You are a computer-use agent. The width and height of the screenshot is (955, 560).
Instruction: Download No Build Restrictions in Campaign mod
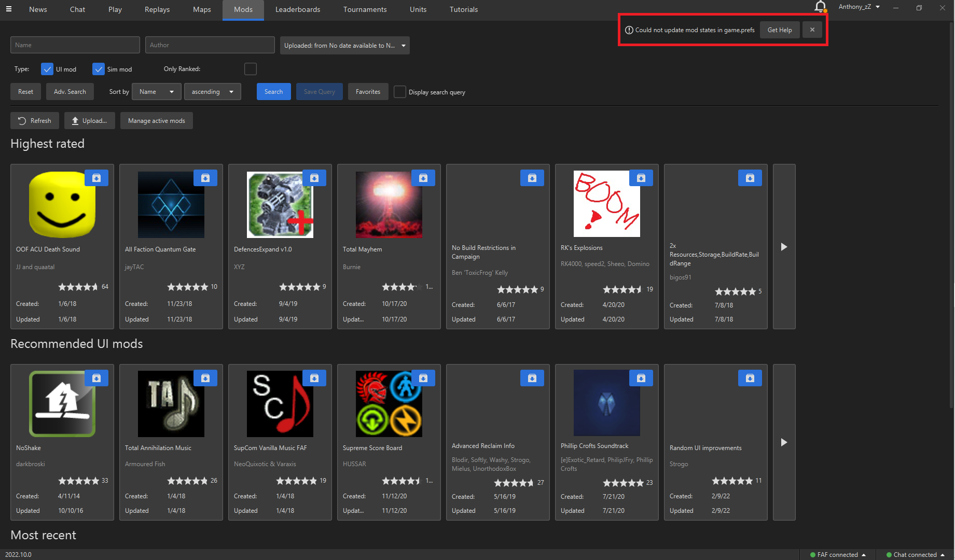532,178
